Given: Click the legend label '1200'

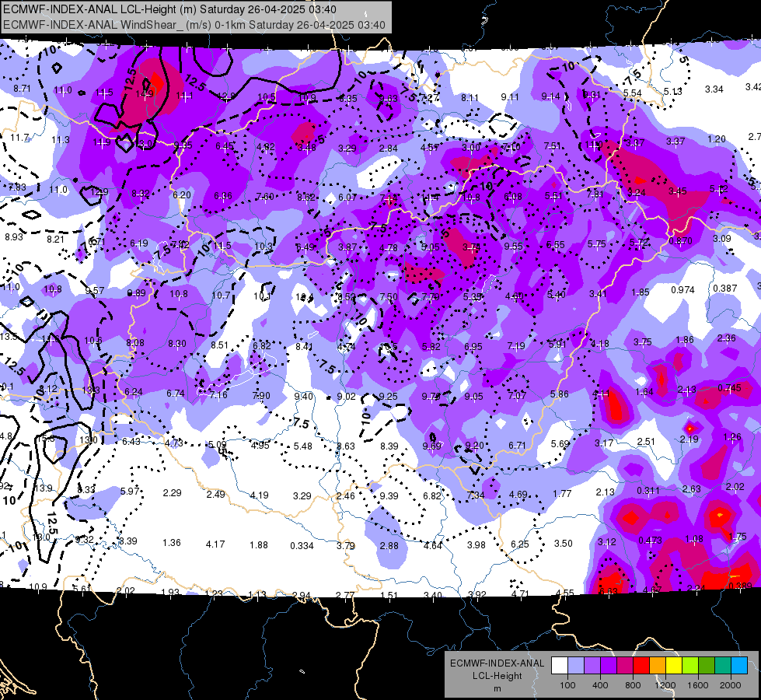Looking at the screenshot, I should (665, 685).
